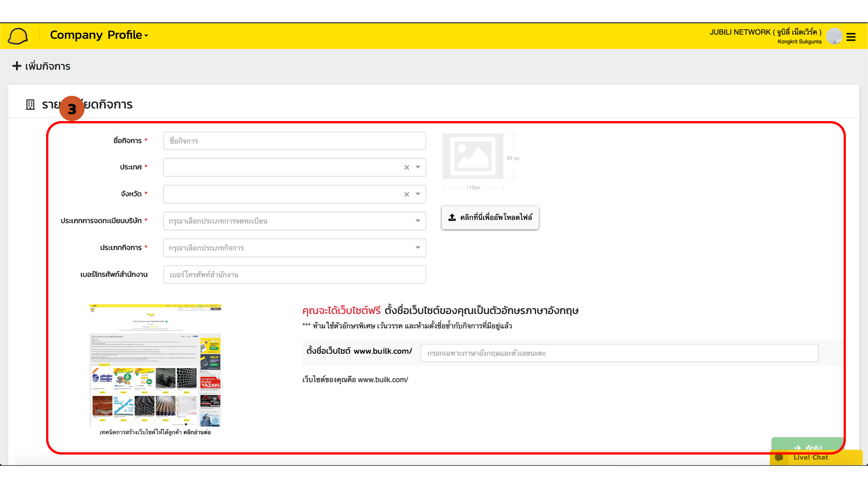Clear the ประเทศ field with X icon
Screen dimensions: 868x488
(x=406, y=168)
